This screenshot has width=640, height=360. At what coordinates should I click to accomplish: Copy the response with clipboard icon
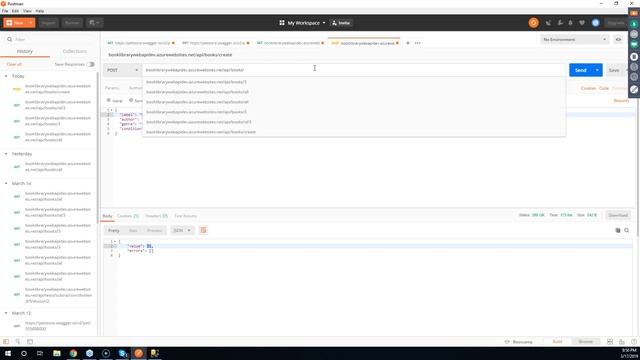[618, 231]
